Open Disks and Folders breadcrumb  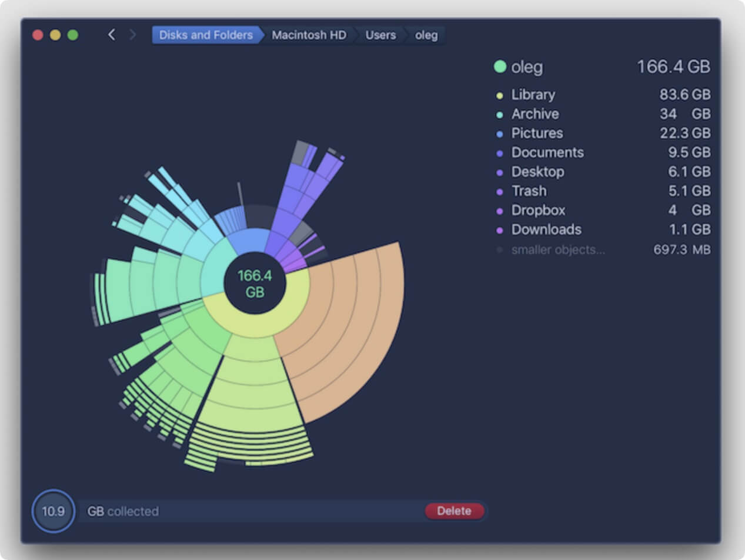tap(205, 35)
